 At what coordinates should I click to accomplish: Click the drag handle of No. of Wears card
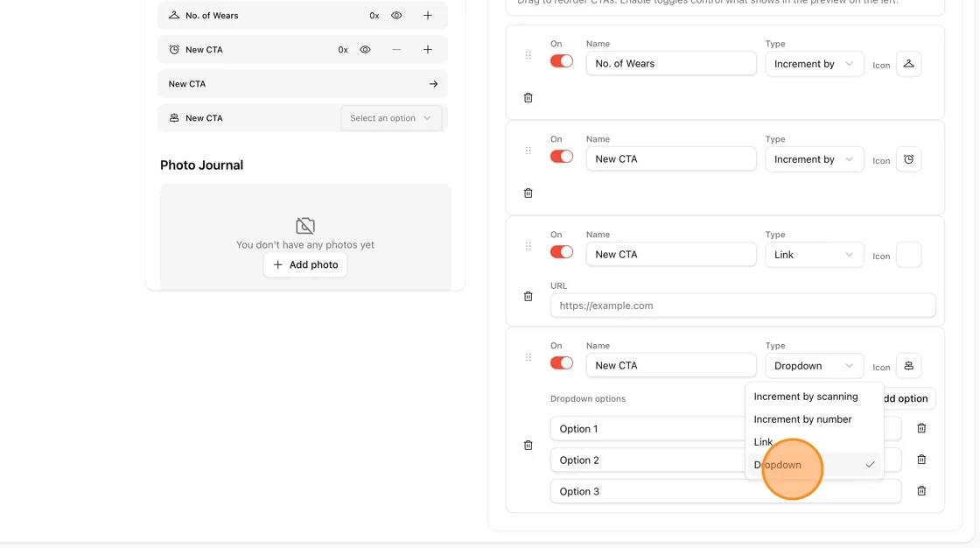tap(528, 55)
